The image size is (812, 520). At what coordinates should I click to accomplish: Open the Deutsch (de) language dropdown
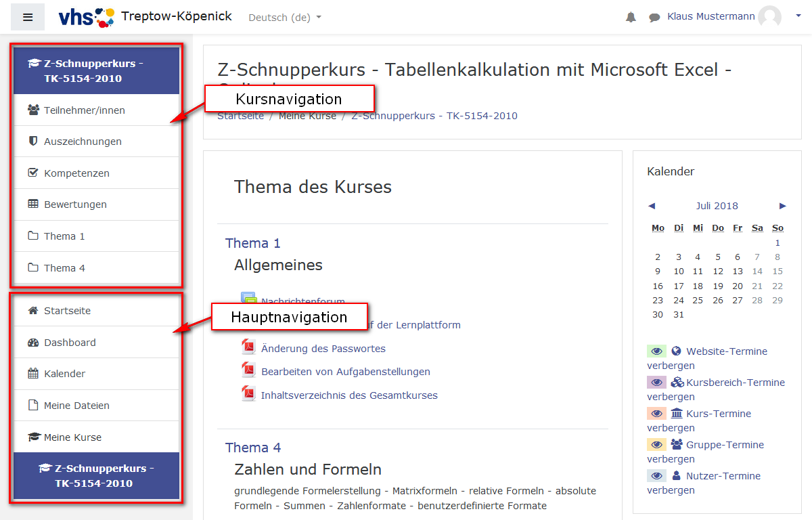285,18
